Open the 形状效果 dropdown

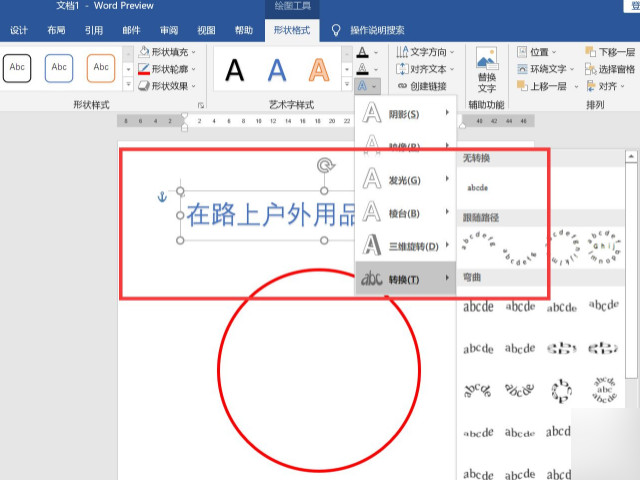tap(167, 86)
